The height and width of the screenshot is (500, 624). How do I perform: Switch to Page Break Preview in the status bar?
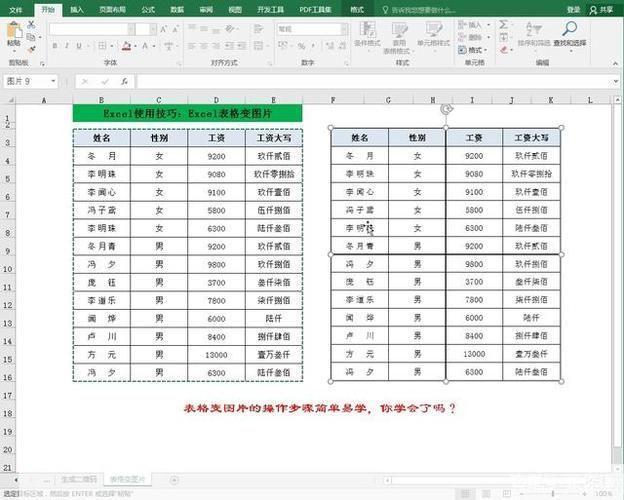pyautogui.click(x=506, y=494)
